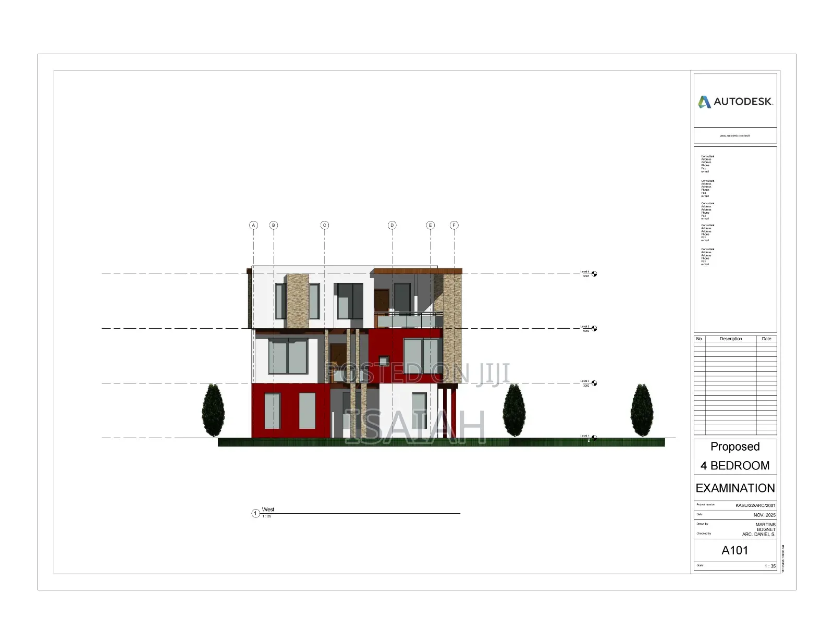The width and height of the screenshot is (834, 644).
Task: Click the 'Drawn by' field label
Action: coord(702,524)
